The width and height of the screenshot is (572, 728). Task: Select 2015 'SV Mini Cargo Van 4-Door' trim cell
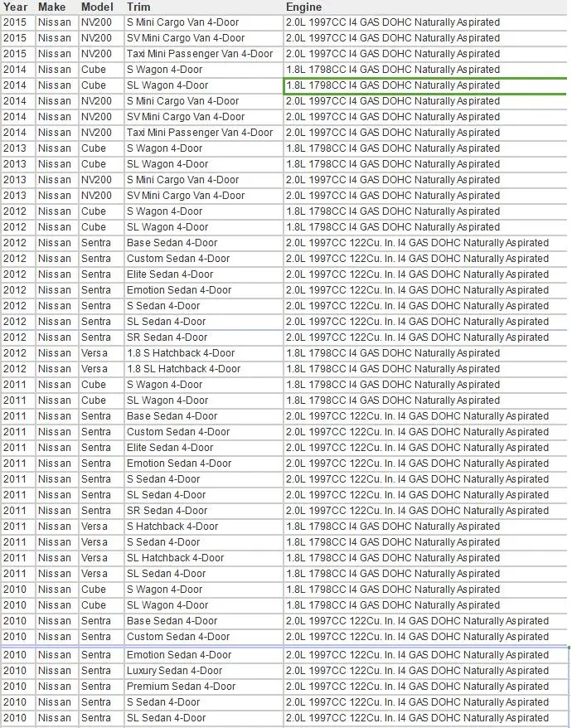204,38
